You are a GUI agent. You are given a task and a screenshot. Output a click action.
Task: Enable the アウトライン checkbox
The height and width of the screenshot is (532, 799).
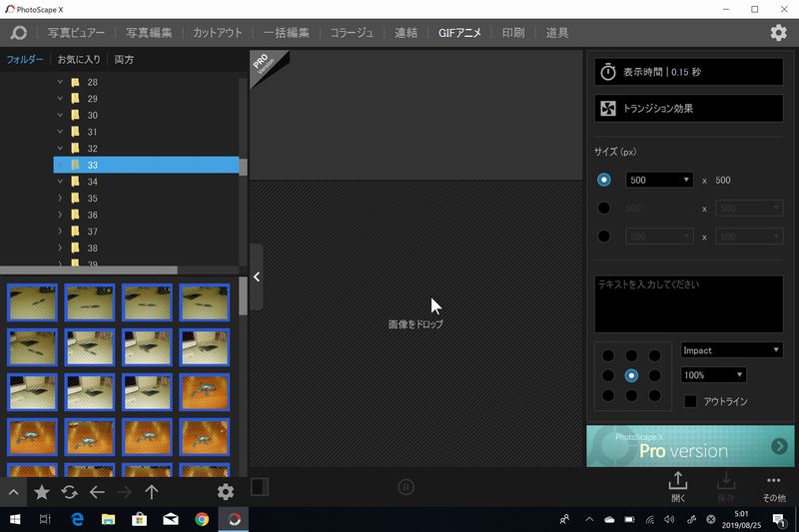(x=690, y=401)
